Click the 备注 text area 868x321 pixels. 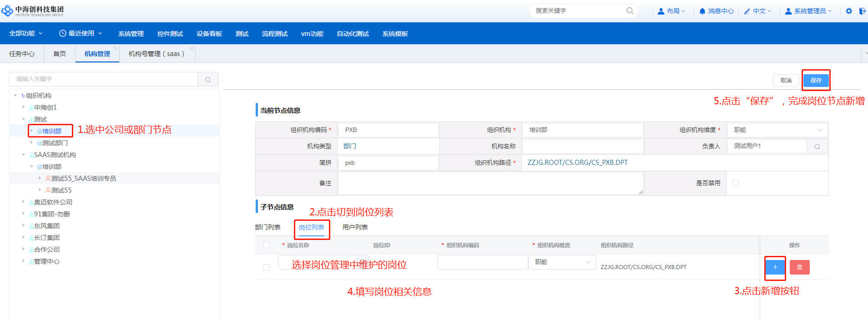[490, 183]
